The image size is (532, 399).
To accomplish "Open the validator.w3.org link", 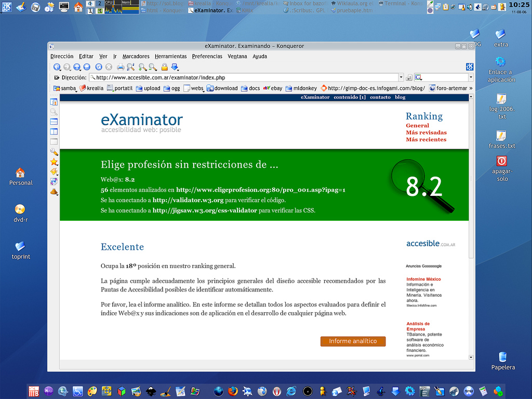I will coord(188,200).
